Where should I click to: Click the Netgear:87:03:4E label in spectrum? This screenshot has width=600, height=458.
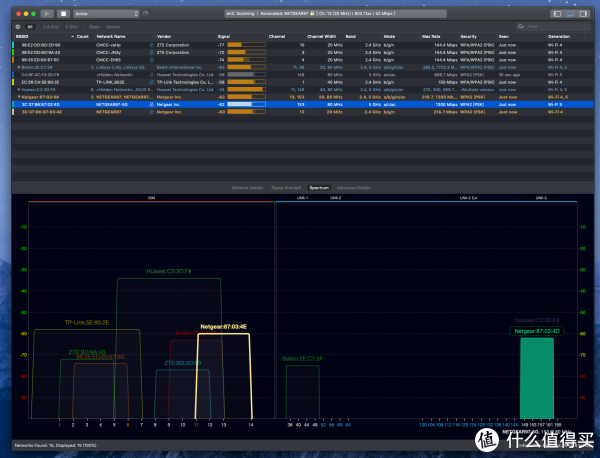click(x=223, y=327)
